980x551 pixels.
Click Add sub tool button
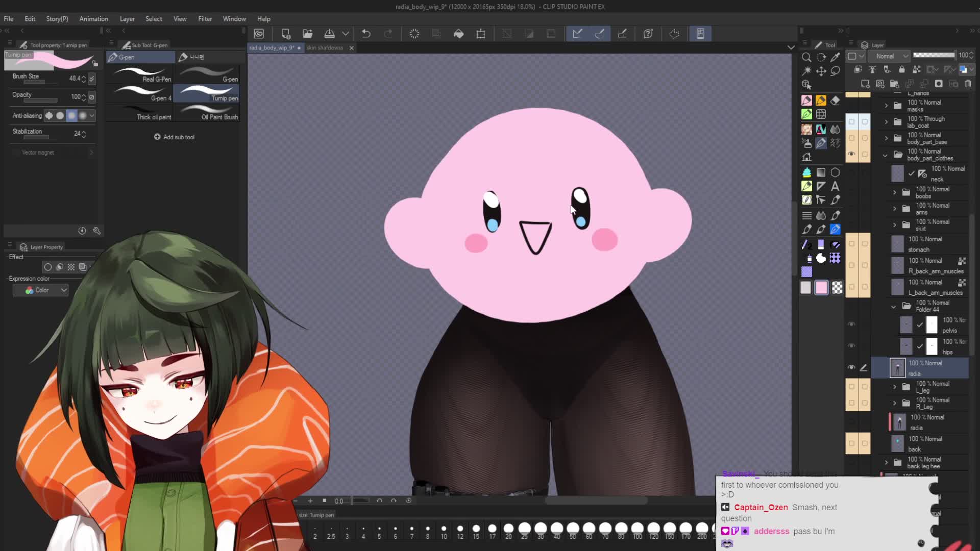174,137
